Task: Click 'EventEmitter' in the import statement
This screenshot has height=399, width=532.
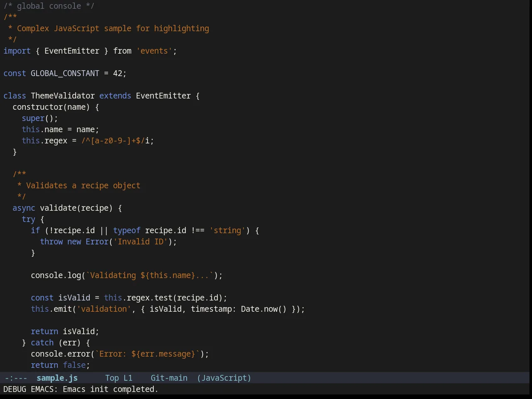Action: (72, 51)
